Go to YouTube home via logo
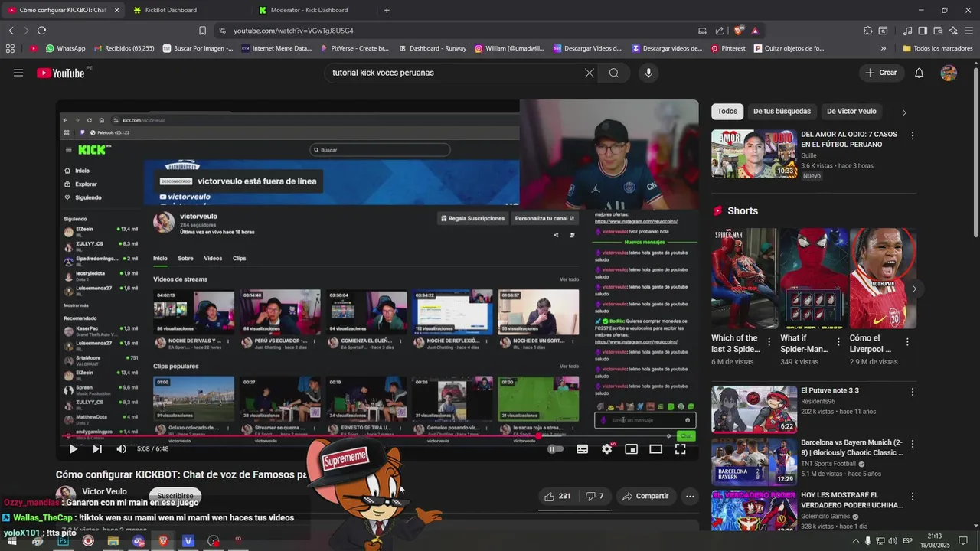The width and height of the screenshot is (980, 551). pyautogui.click(x=60, y=73)
